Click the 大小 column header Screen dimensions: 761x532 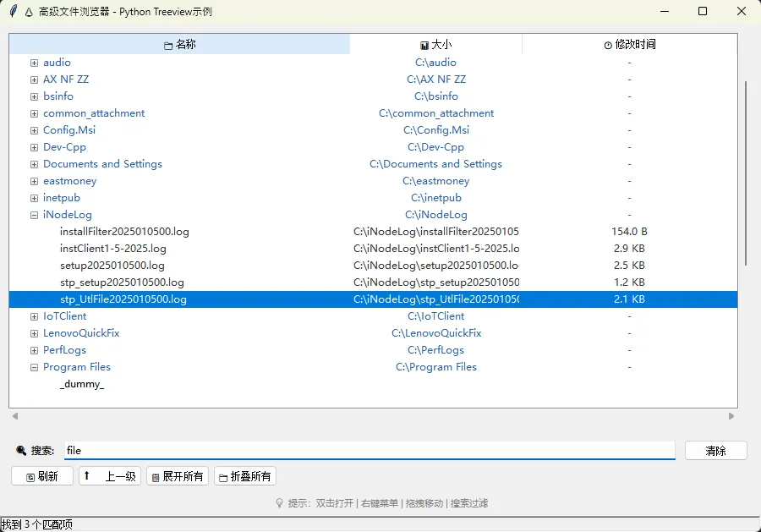(435, 44)
